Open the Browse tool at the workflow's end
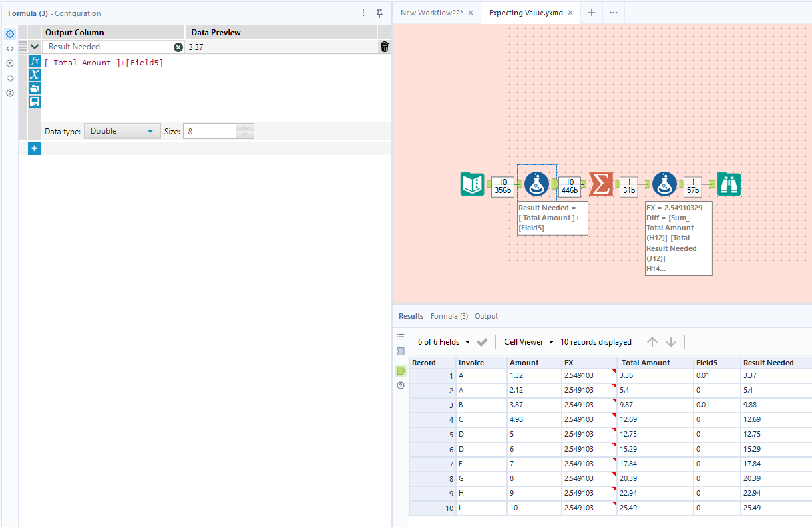This screenshot has width=812, height=527. point(729,184)
